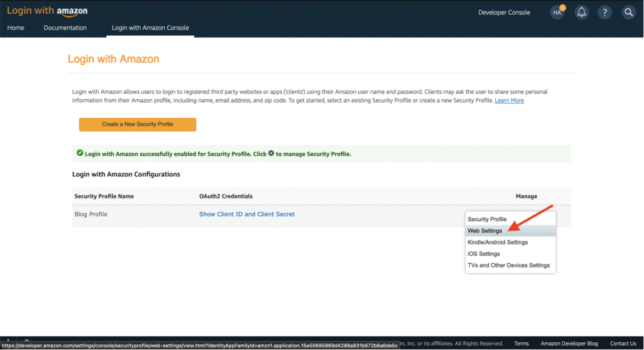Click the gear icon in success message

(271, 154)
